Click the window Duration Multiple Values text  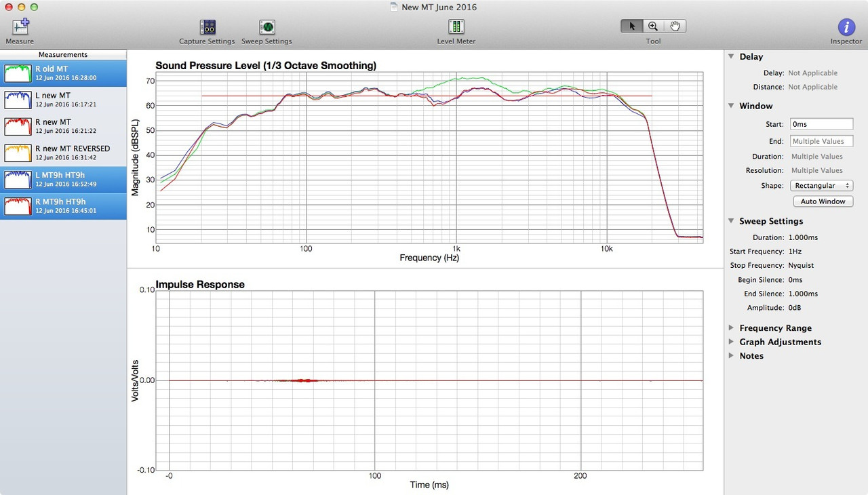[817, 157]
